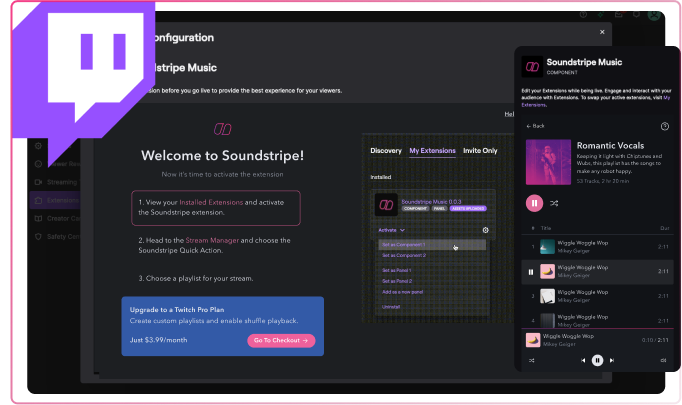The width and height of the screenshot is (682, 405).
Task: Toggle shuffle next to the pink pause button
Action: click(554, 203)
